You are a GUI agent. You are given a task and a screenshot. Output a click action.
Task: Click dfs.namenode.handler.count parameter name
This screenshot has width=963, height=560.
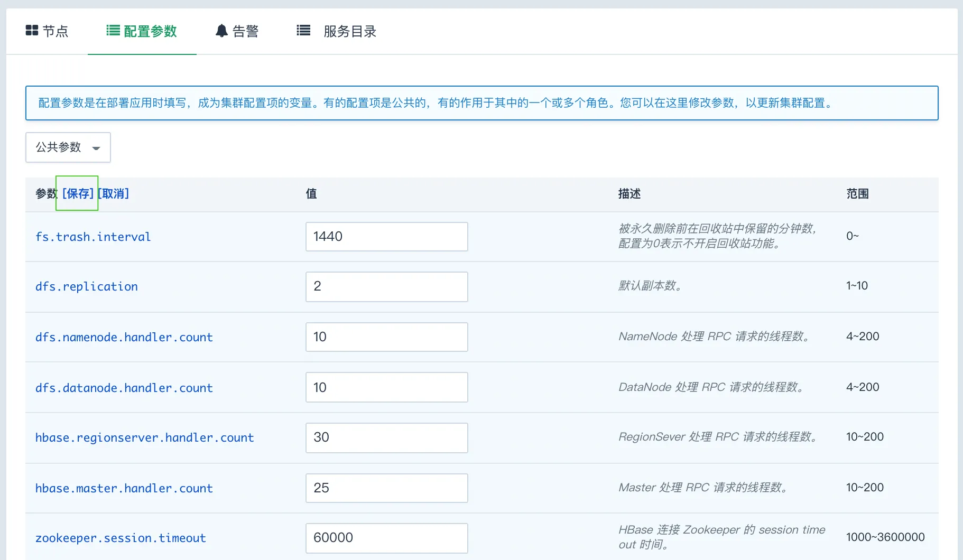point(124,337)
